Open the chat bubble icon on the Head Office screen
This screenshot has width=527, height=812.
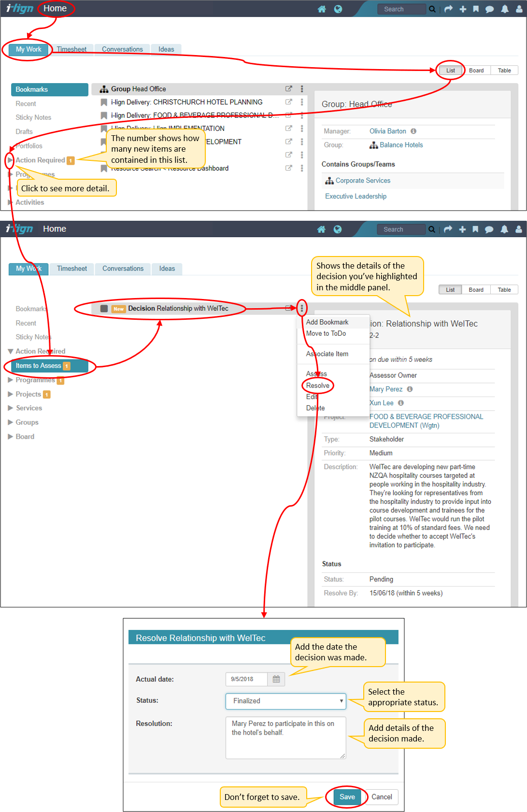point(489,9)
